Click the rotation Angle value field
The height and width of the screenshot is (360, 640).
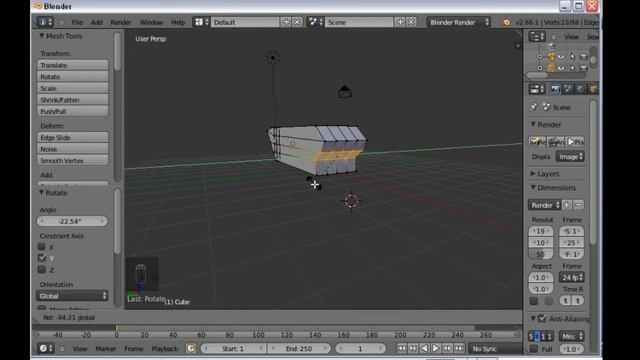point(72,221)
